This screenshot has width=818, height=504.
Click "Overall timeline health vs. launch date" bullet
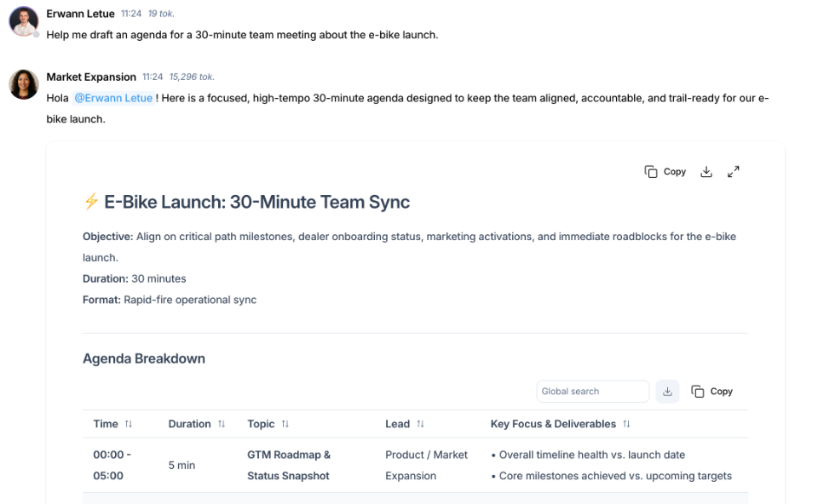[591, 455]
